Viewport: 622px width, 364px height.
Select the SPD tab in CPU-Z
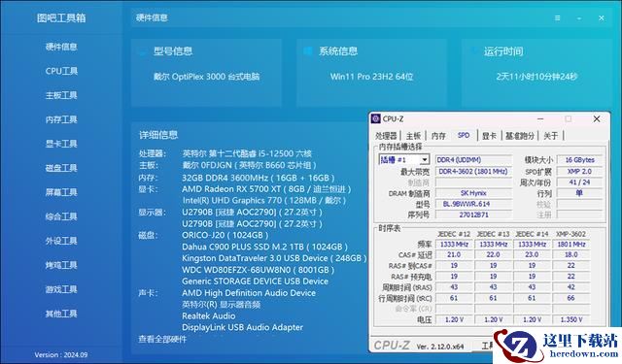point(464,136)
